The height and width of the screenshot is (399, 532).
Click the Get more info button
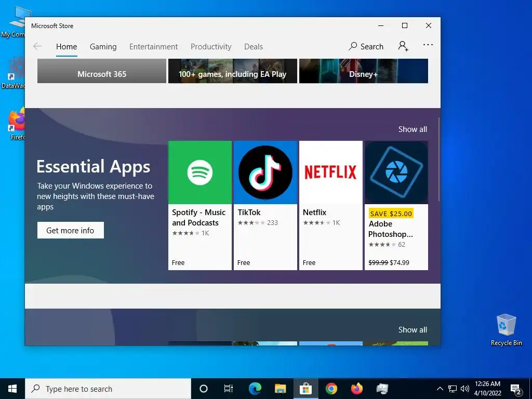pyautogui.click(x=71, y=230)
